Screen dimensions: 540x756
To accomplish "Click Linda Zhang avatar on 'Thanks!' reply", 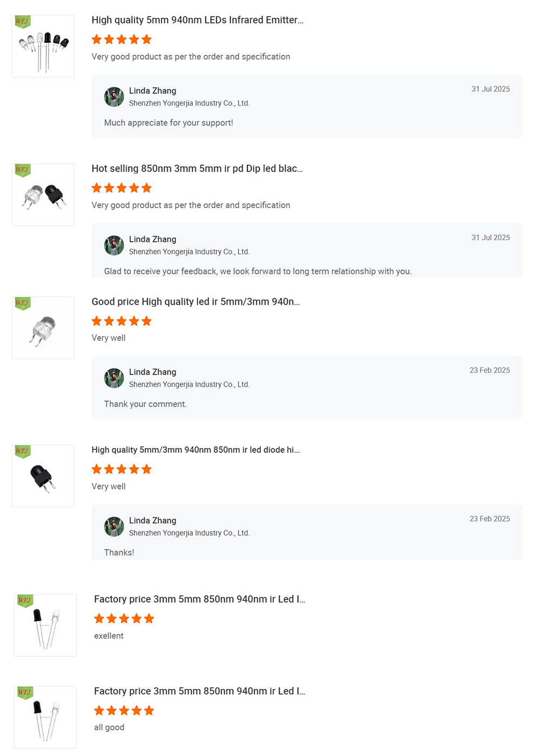I will click(114, 526).
